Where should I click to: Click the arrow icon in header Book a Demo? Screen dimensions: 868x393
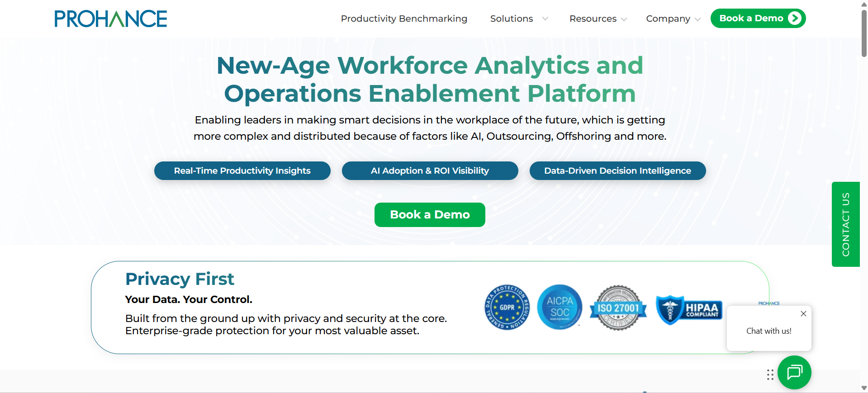(x=794, y=18)
